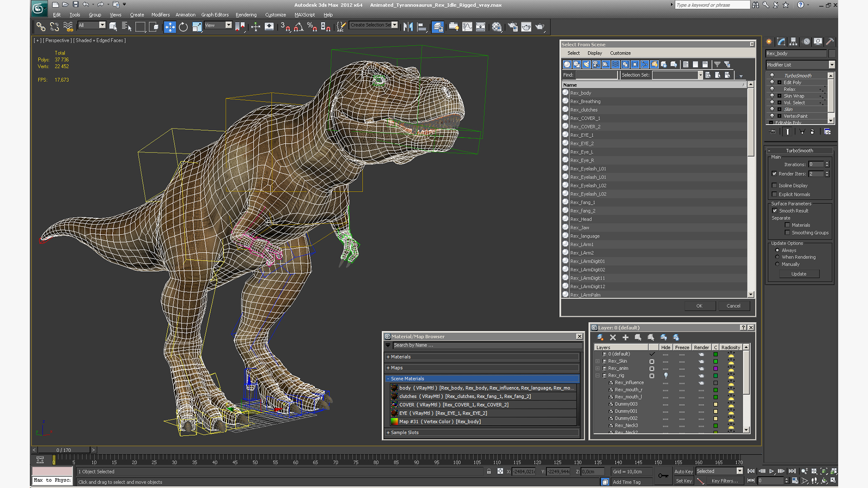Expand the Rex_Skin layer tree node
The height and width of the screenshot is (488, 868).
point(598,361)
